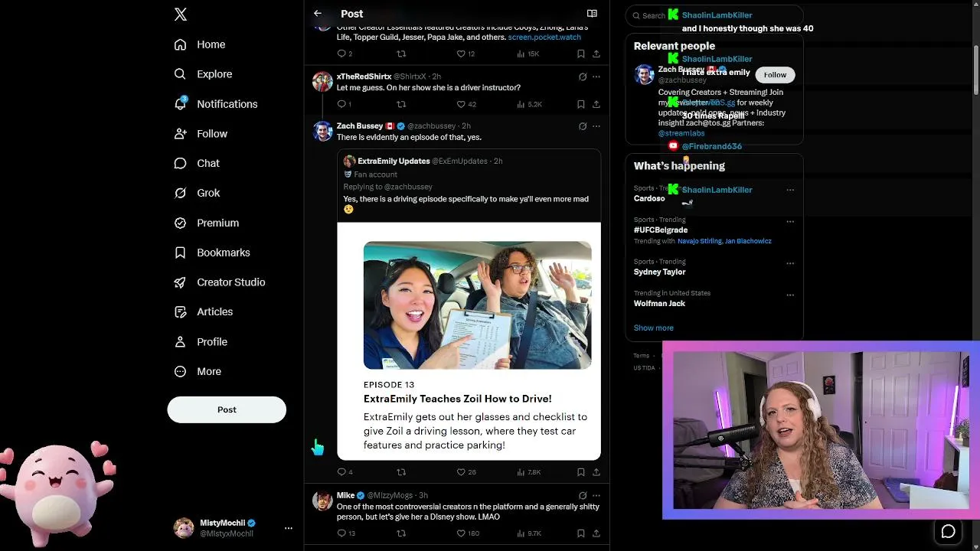Viewport: 980px width, 551px height.
Task: Share xTheRedShirtx's tweet
Action: (x=596, y=104)
